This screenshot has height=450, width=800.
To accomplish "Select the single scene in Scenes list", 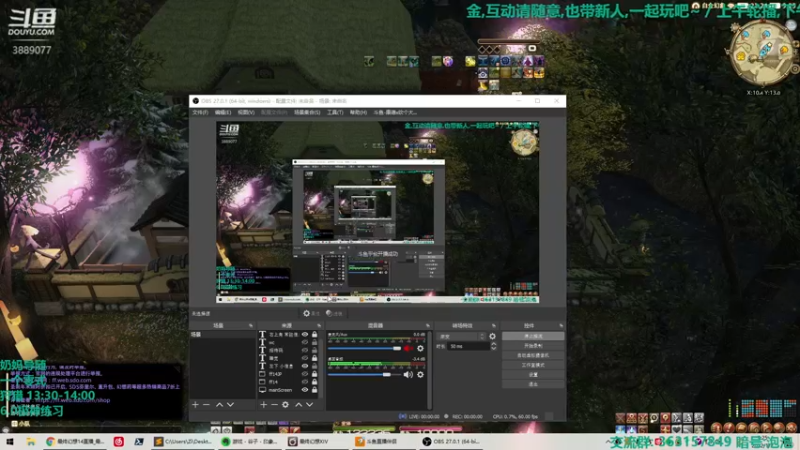I will click(x=222, y=335).
